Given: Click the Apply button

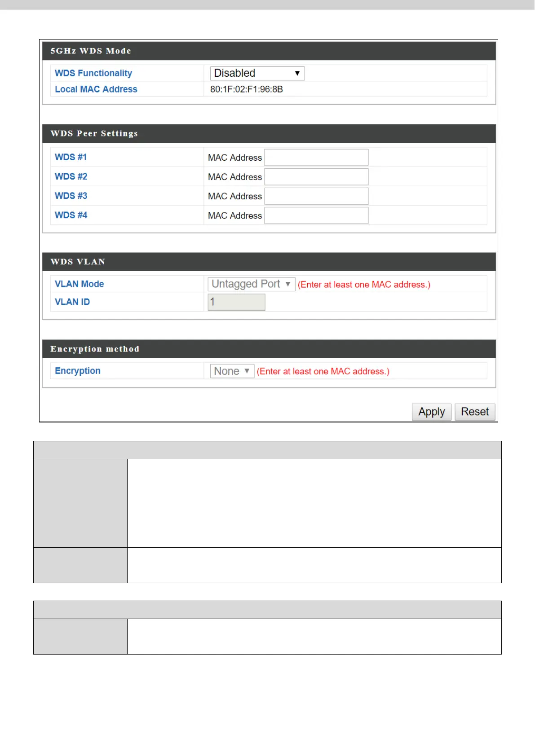Looking at the screenshot, I should [x=432, y=412].
